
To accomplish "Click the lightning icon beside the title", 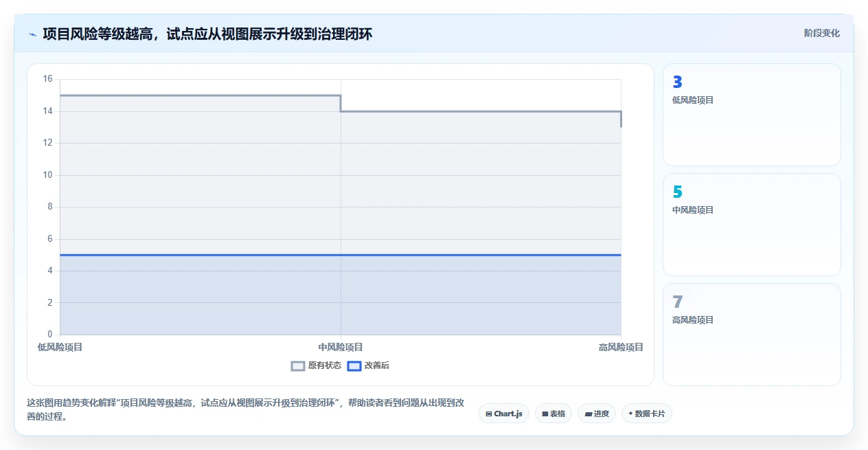I will click(x=32, y=34).
